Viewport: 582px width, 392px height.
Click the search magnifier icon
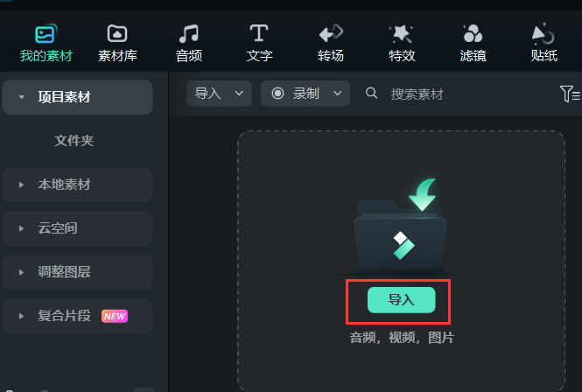tap(371, 93)
